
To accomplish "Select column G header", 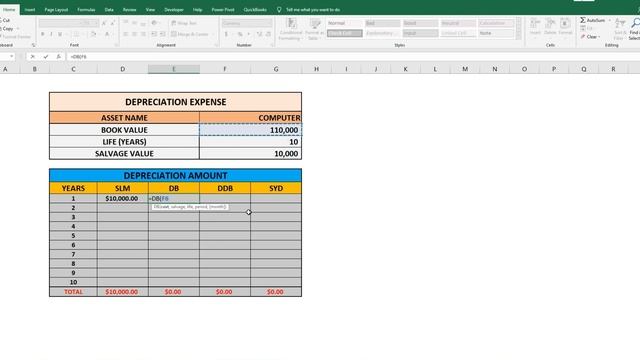I will [x=276, y=69].
